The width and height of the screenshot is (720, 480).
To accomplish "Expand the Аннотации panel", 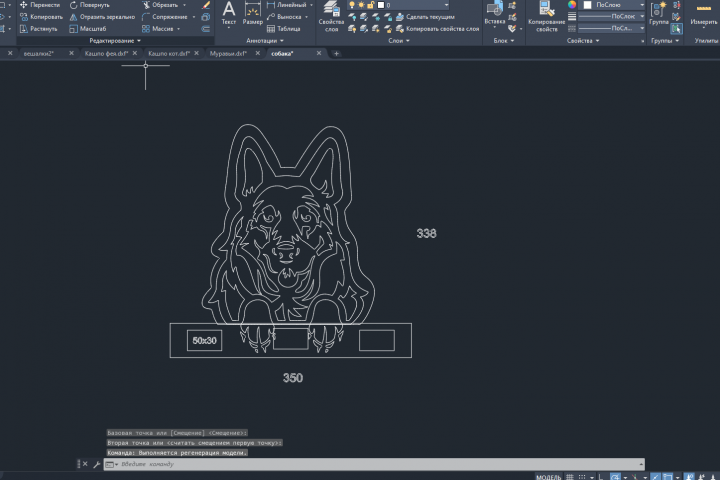I will tap(265, 41).
